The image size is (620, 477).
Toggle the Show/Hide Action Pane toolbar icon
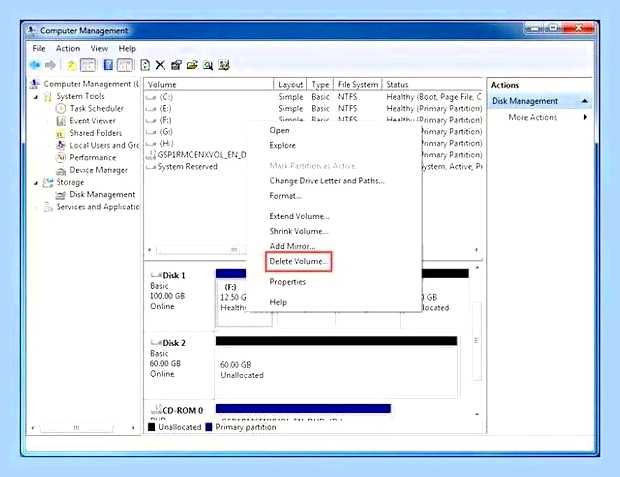pyautogui.click(x=125, y=65)
